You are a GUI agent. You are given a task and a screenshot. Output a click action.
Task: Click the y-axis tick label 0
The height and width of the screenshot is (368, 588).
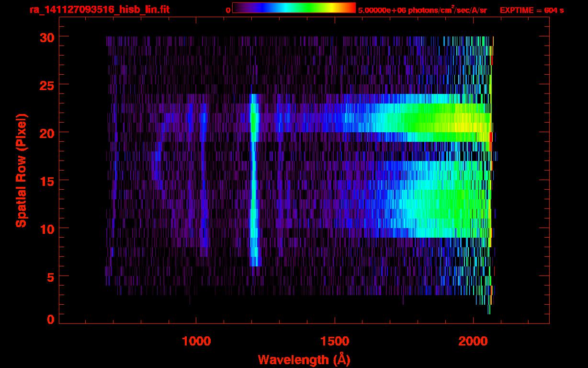point(50,319)
